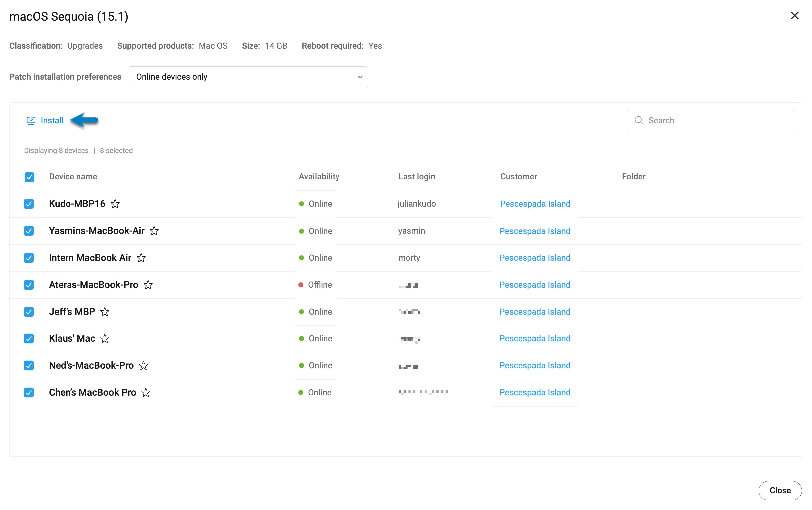Open Pescespada Island link for Yasmins-MacBook-Air
Image resolution: width=812 pixels, height=510 pixels.
pyautogui.click(x=535, y=231)
